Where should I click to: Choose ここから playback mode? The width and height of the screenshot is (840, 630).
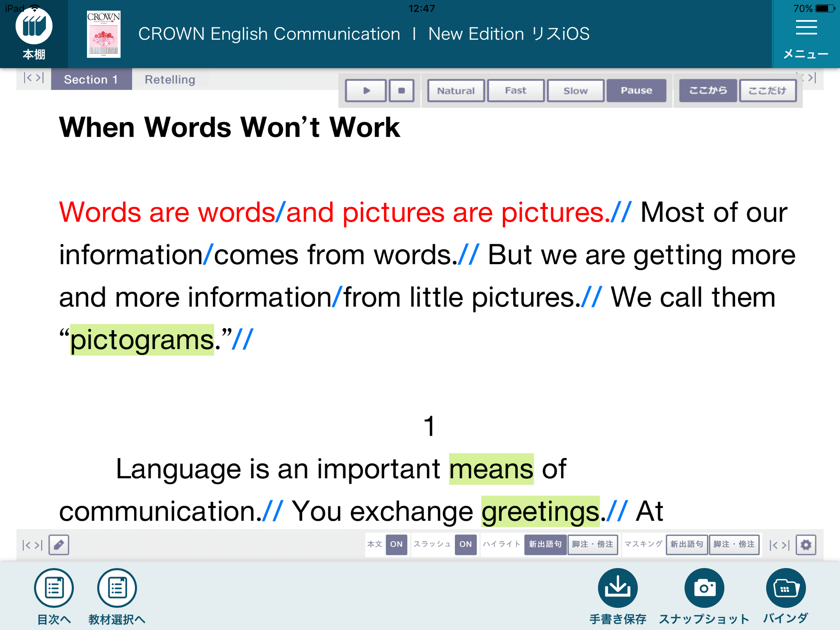point(708,90)
